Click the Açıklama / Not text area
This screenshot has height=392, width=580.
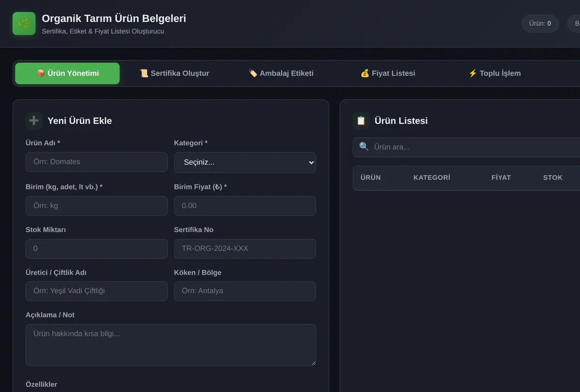click(171, 345)
